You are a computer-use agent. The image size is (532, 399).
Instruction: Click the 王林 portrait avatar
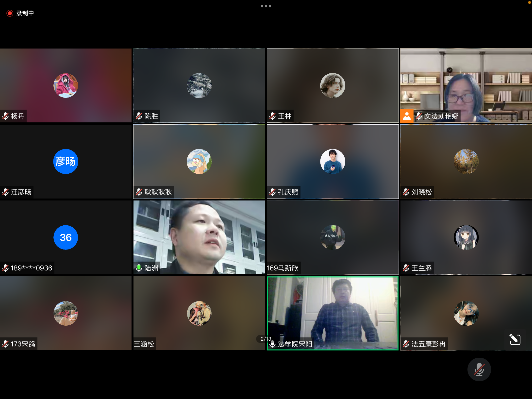pyautogui.click(x=332, y=85)
